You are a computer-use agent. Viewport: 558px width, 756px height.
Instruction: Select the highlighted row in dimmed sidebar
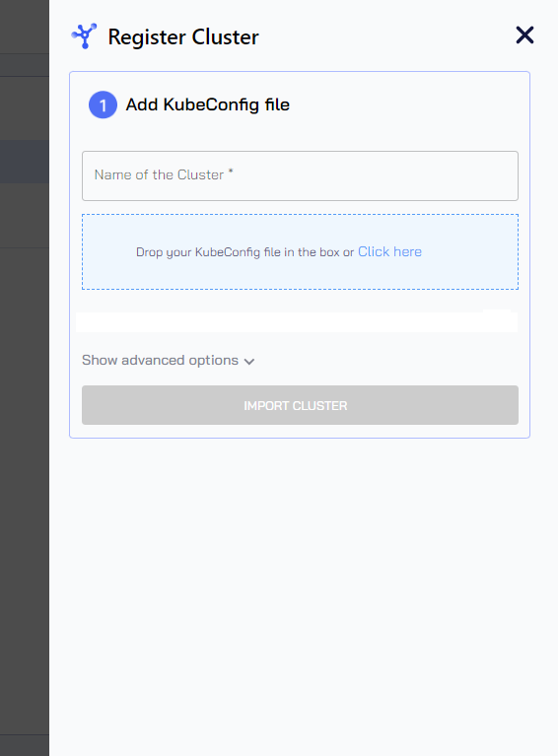click(x=24, y=162)
